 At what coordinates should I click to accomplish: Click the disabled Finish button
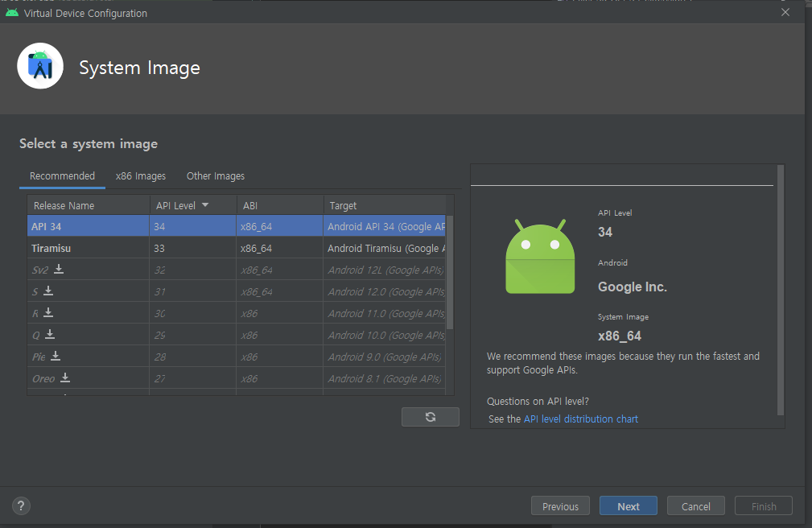point(764,506)
